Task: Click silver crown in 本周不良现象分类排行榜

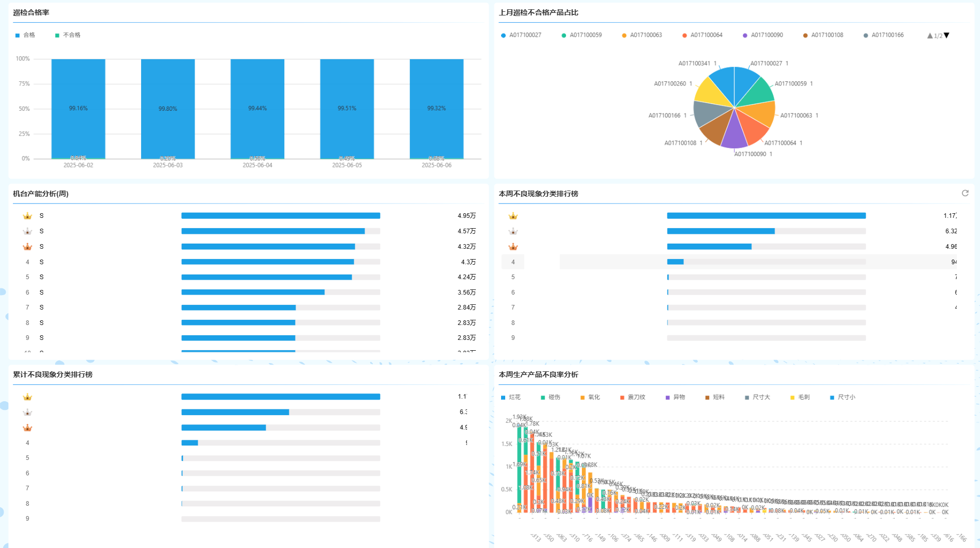Action: click(x=513, y=231)
